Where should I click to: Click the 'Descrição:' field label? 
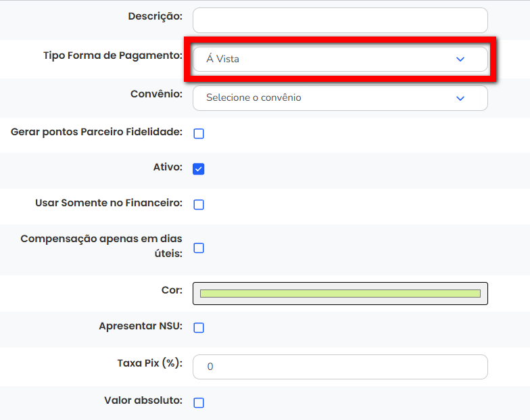pos(155,16)
